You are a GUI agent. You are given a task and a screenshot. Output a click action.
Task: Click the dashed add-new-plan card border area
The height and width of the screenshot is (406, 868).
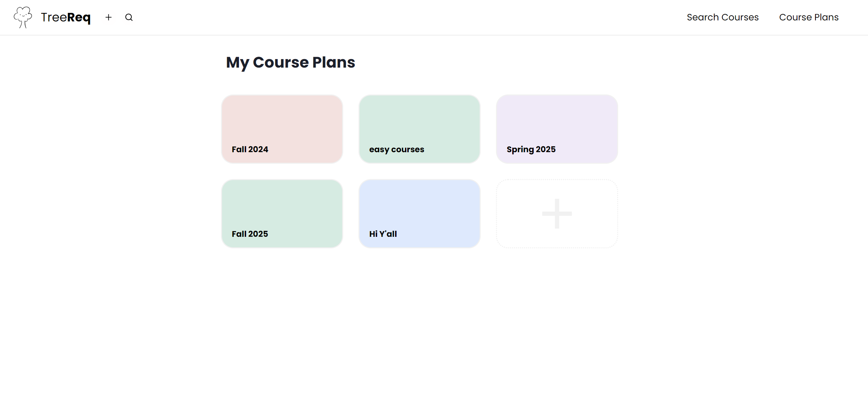[x=557, y=214]
